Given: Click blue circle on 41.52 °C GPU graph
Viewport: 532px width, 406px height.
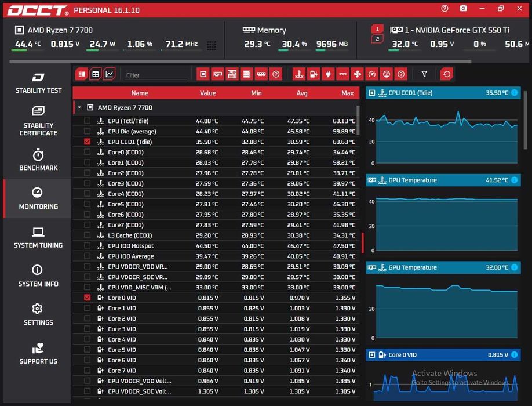Looking at the screenshot, I should click(x=515, y=180).
